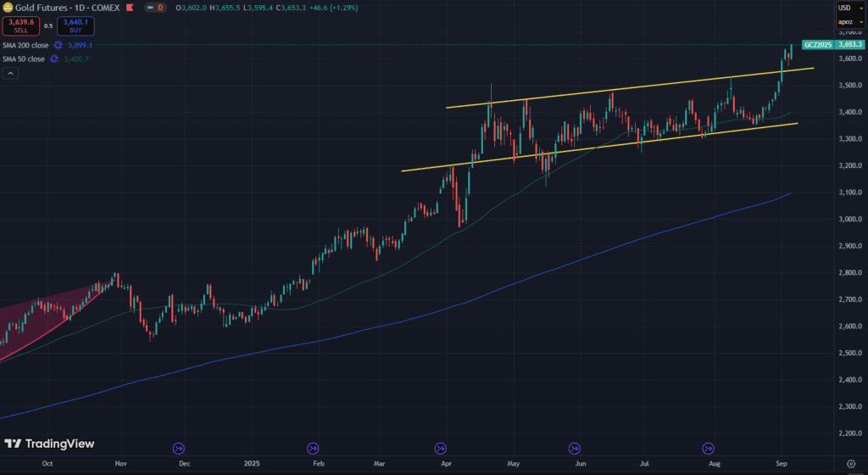Click the SMA 200 refresh icon
Screen dimensions: 868x475
58,45
